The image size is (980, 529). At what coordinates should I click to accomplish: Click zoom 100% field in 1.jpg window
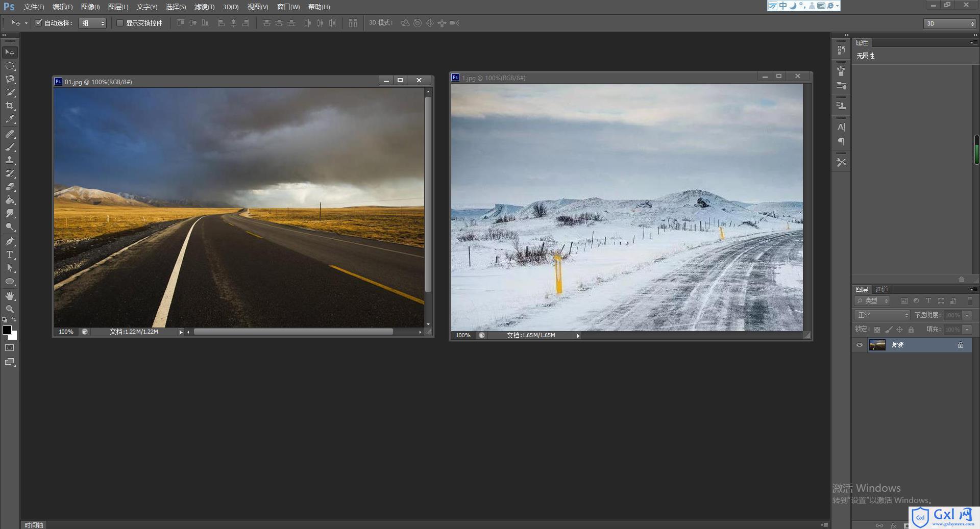point(463,335)
